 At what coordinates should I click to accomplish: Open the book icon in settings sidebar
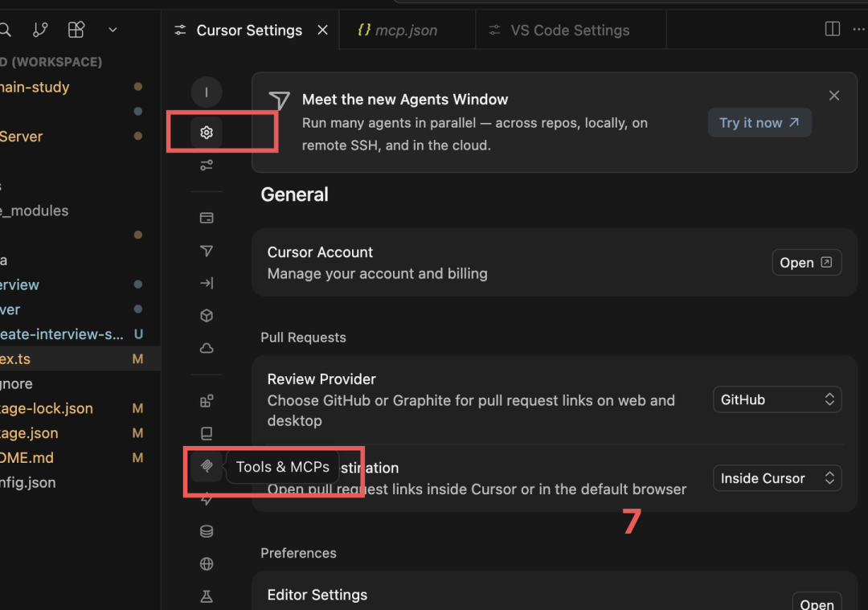point(207,433)
